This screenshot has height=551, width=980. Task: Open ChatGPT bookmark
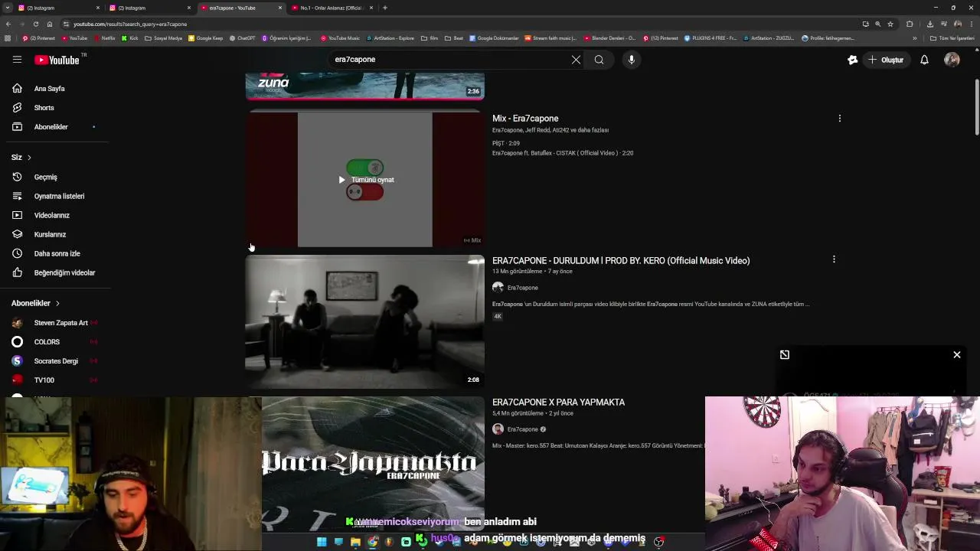coord(243,38)
